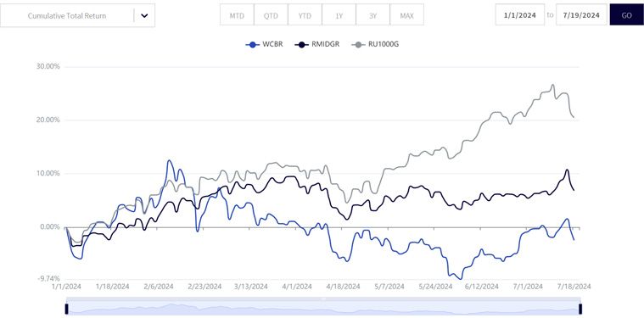Toggle the WCBR series in legend
644x318 pixels.
[265, 44]
